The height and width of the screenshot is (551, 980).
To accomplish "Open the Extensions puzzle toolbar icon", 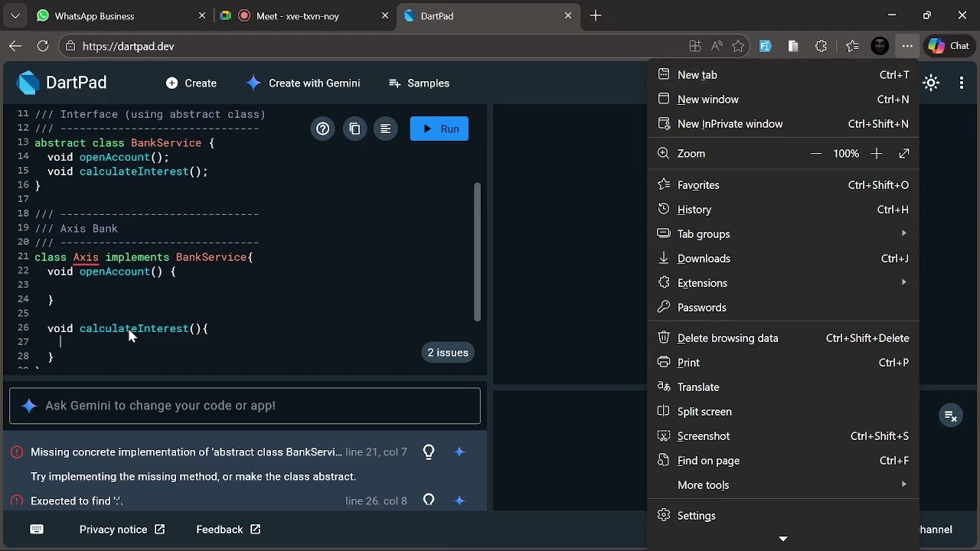I will pos(821,46).
